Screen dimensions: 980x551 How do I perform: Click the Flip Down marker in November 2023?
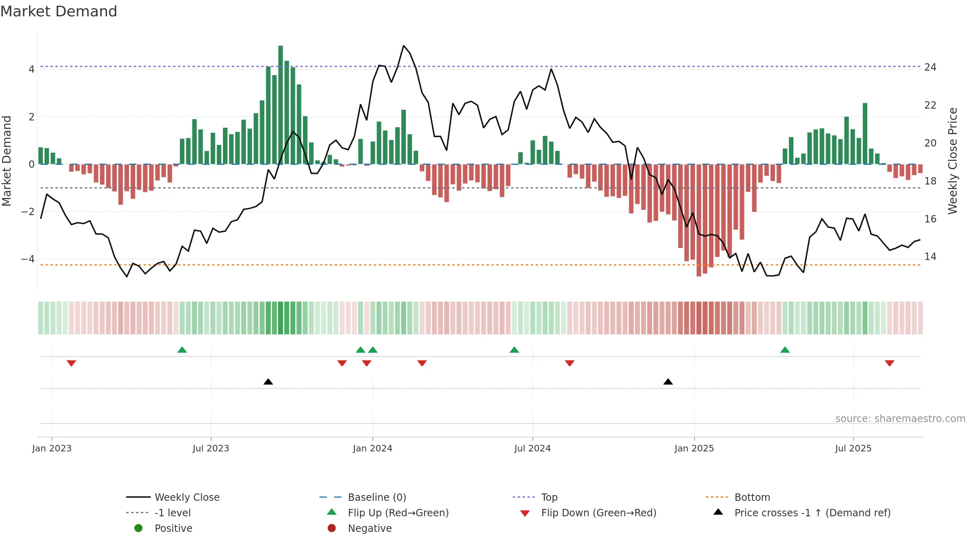click(342, 363)
